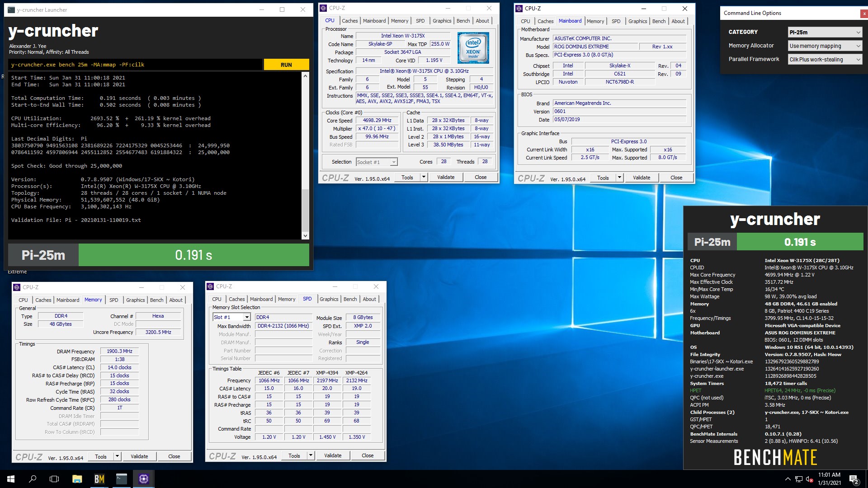Click the Intel Xeon Inside logo
This screenshot has width=868, height=488.
click(x=473, y=47)
